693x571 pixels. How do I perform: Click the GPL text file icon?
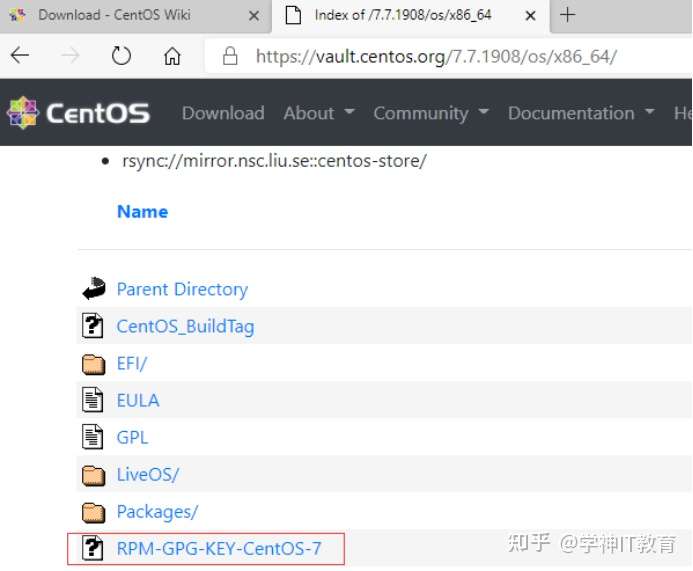pyautogui.click(x=93, y=437)
